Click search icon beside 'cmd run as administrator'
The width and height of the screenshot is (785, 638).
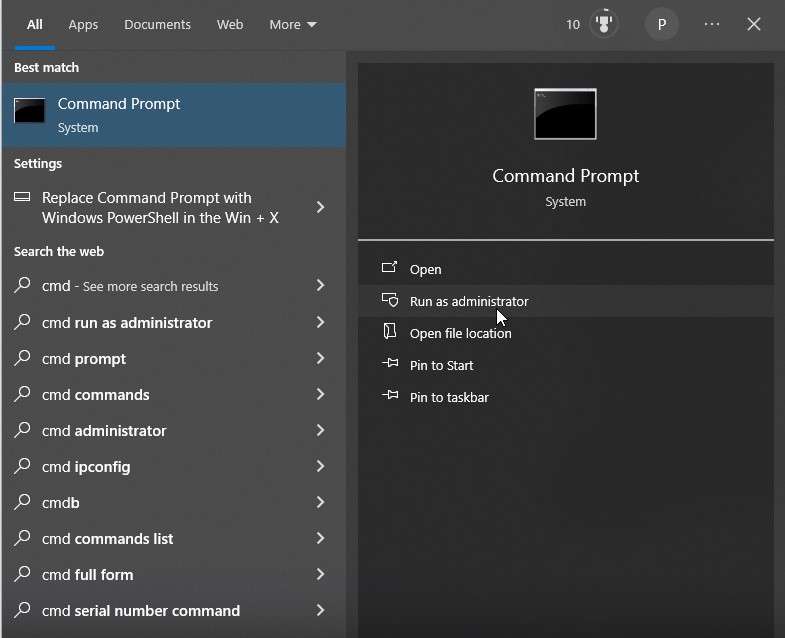pos(22,322)
